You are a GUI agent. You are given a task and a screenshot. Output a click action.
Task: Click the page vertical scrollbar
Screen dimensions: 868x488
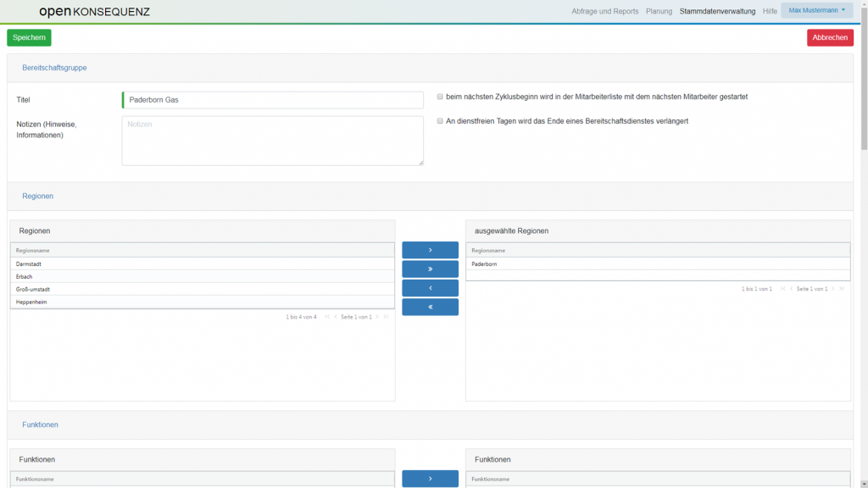[x=863, y=254]
